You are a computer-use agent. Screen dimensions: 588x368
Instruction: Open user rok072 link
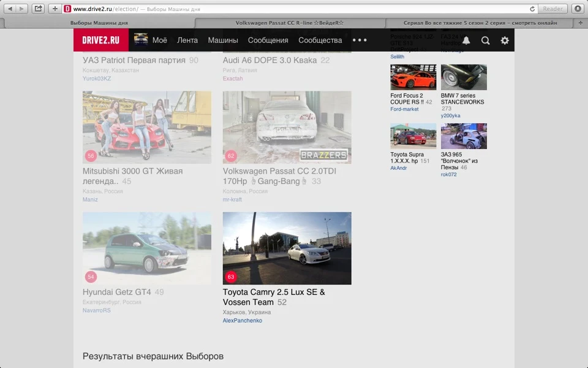(x=448, y=174)
